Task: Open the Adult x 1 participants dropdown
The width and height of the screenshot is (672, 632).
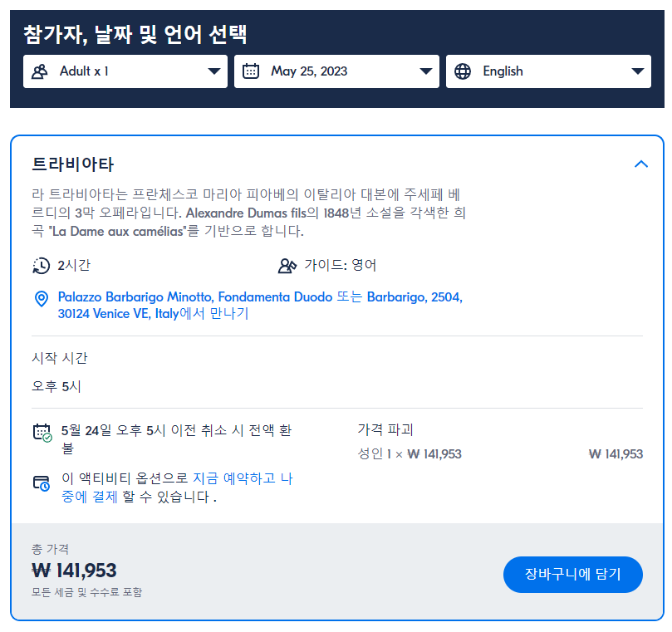Action: [125, 71]
